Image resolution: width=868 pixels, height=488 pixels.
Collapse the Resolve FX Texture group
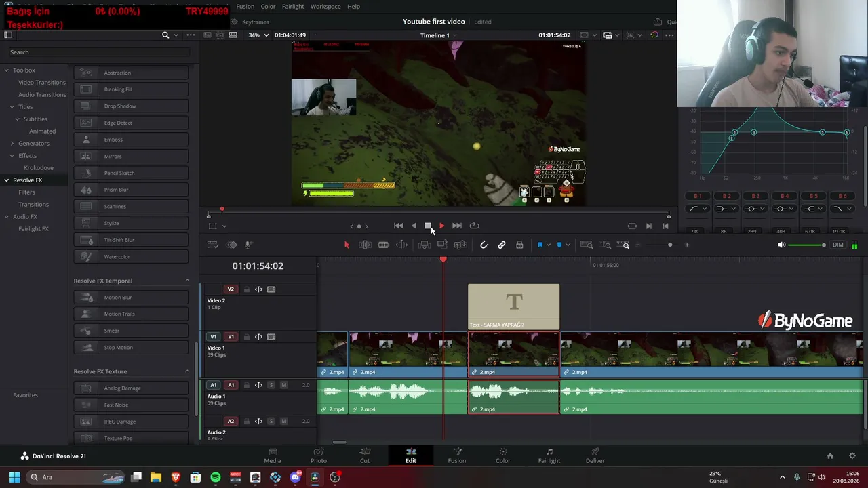pyautogui.click(x=187, y=371)
